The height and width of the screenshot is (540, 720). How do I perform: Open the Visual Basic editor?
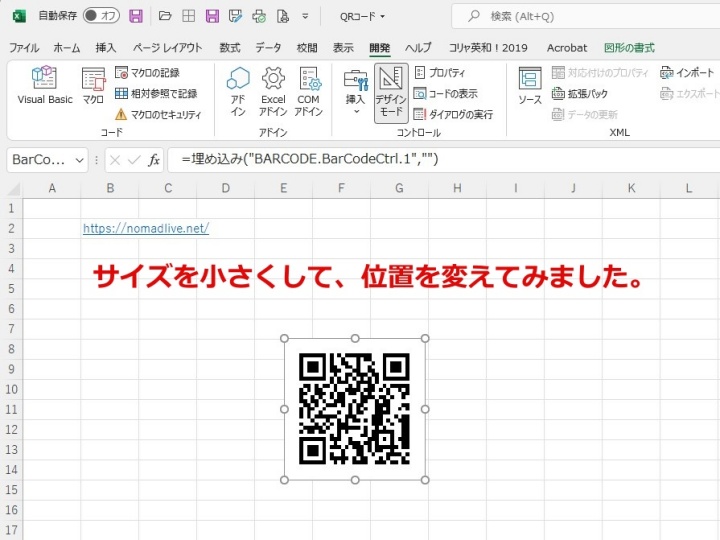point(45,85)
